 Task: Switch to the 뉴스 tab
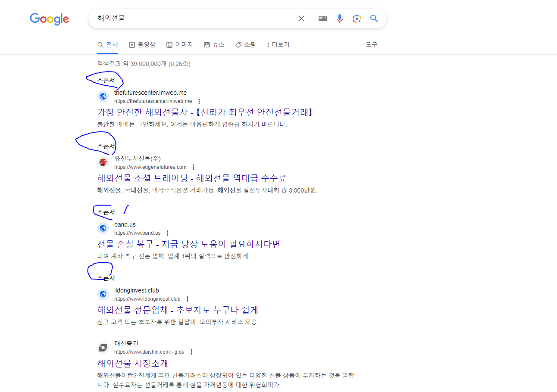coord(214,45)
